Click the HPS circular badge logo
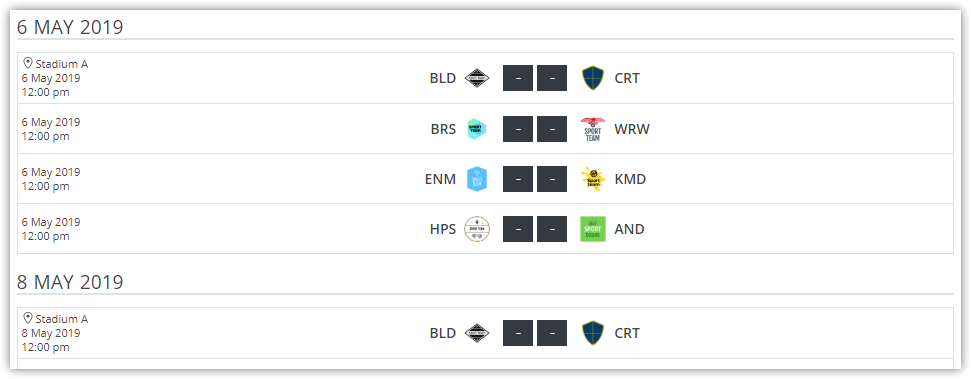Screen dimensions: 971x379 click(477, 229)
